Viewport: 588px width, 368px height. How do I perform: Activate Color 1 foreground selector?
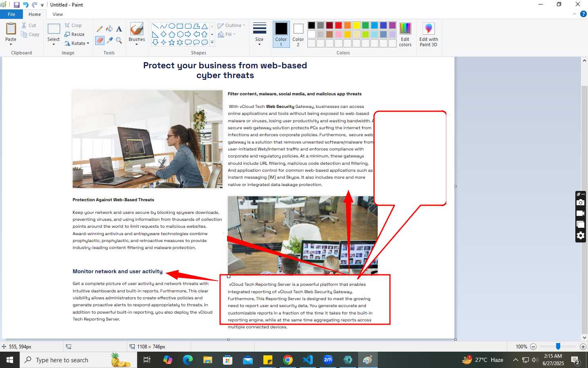[x=281, y=34]
